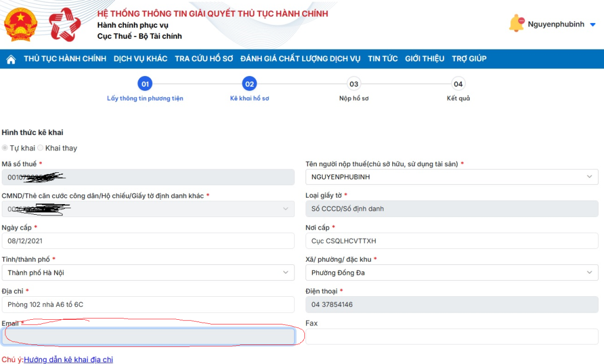Open the THỦ TỤC HÀNH CHÍNH menu

[x=65, y=59]
